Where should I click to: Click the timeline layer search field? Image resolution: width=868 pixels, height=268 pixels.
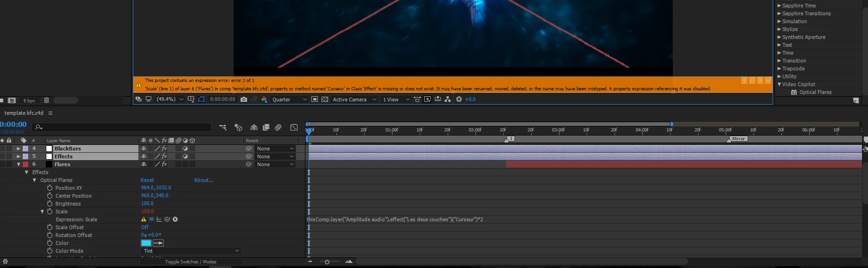tap(122, 127)
